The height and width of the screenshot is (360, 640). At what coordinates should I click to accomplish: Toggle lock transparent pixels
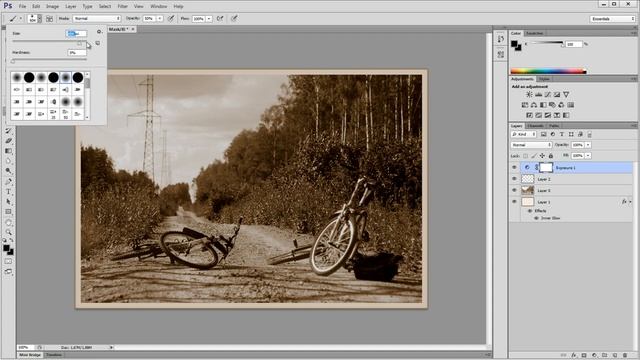[x=525, y=156]
